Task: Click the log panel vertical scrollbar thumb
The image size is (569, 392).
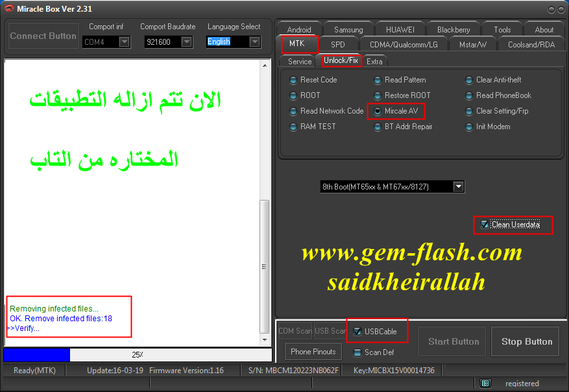Action: pyautogui.click(x=265, y=267)
